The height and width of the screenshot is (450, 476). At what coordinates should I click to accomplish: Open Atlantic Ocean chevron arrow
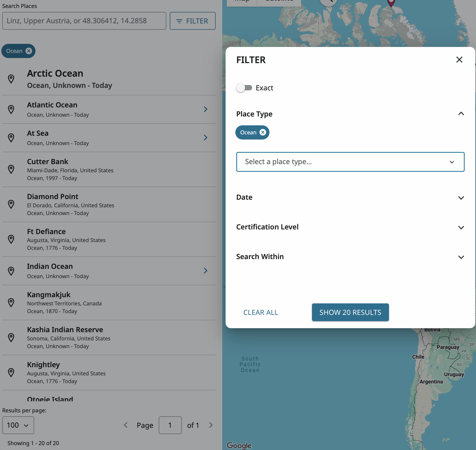[x=205, y=109]
